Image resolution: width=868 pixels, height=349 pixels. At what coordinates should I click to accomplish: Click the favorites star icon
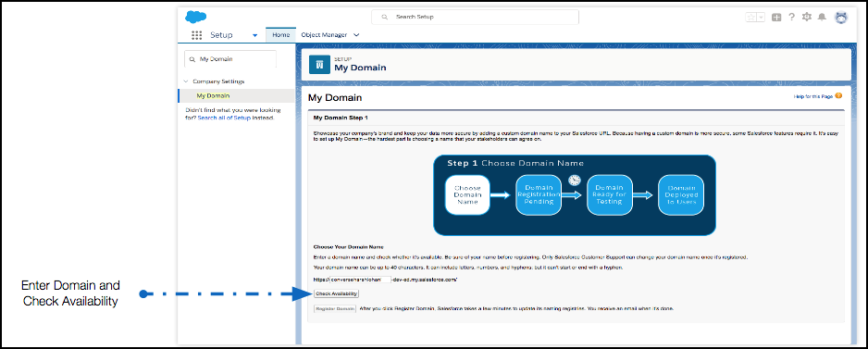click(x=751, y=18)
